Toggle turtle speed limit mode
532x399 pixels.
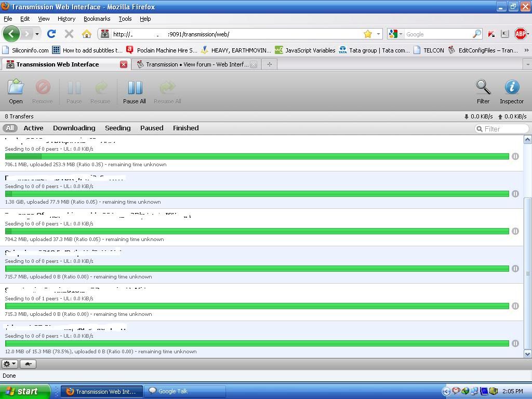28,364
